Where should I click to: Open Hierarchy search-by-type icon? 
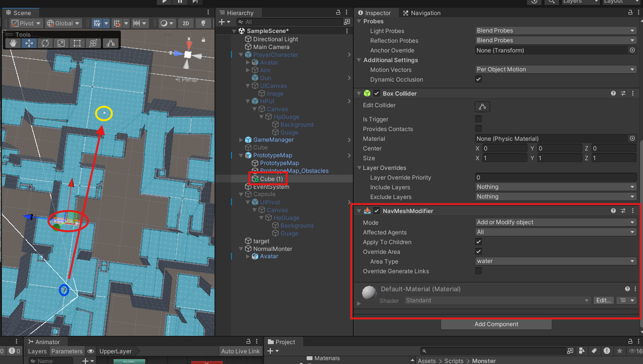(347, 22)
